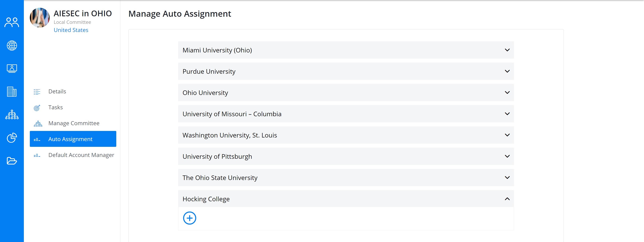Click the pie chart analytics icon
This screenshot has width=644, height=242.
pos(12,138)
